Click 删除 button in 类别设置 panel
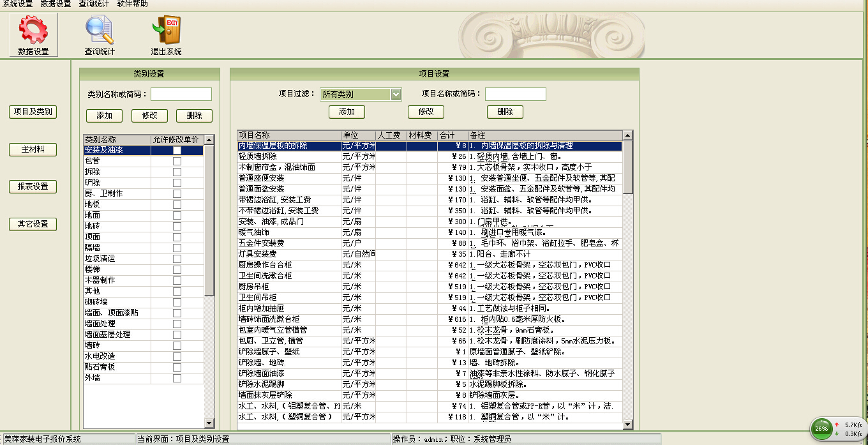The height and width of the screenshot is (445, 868). [194, 116]
